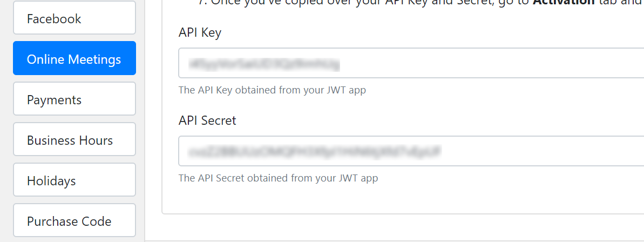Go to the Holidays tab
The height and width of the screenshot is (242, 644).
(x=74, y=180)
